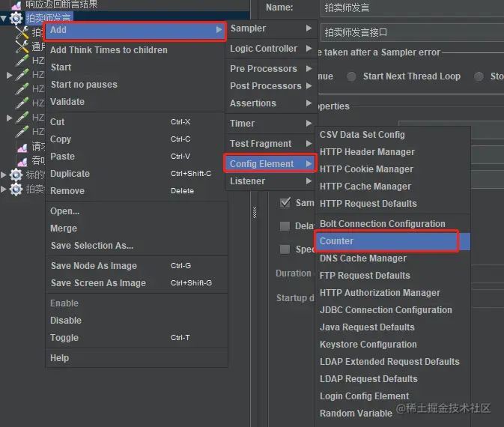Click the gear icon of the collapsed 拍卖 thread group

click(16, 189)
